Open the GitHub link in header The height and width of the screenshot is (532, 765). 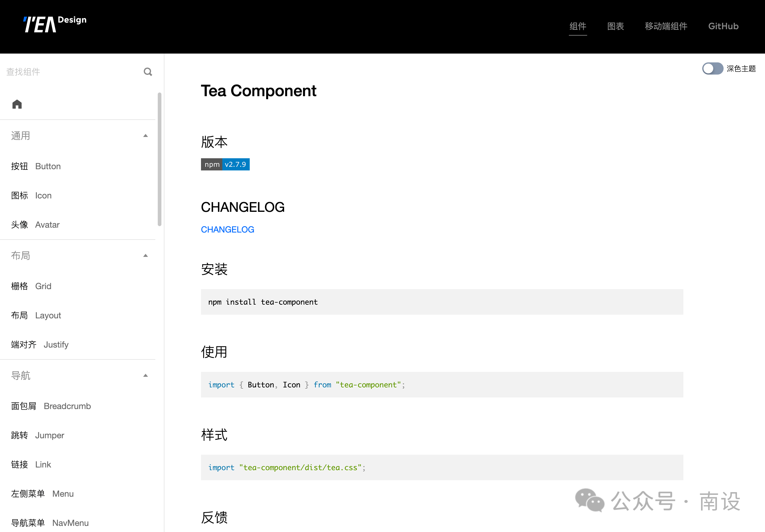(x=723, y=26)
